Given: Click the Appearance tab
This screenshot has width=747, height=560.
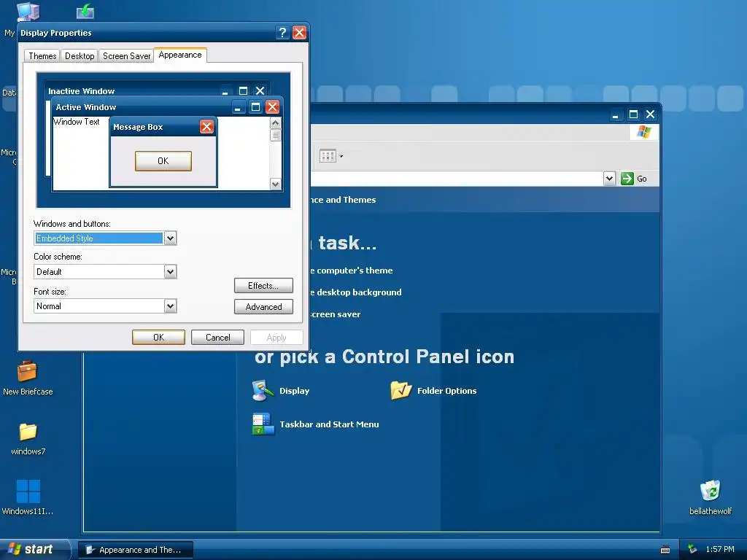Looking at the screenshot, I should pos(180,55).
